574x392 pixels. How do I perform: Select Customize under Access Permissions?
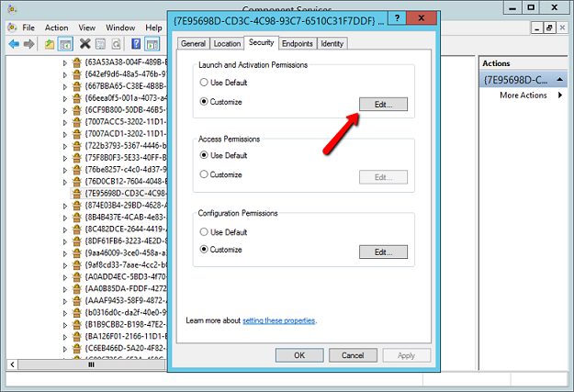[204, 174]
